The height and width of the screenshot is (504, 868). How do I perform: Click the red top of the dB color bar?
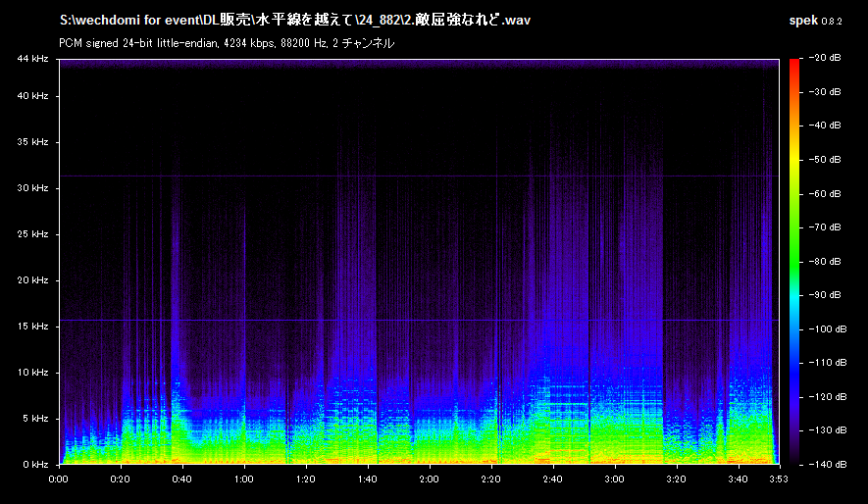[794, 66]
